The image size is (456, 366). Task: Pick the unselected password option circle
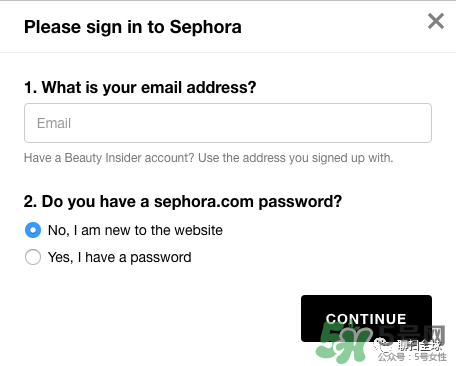tap(33, 257)
